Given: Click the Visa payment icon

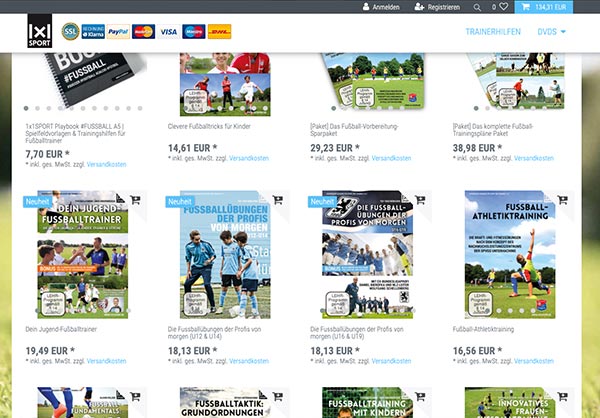Looking at the screenshot, I should [168, 32].
